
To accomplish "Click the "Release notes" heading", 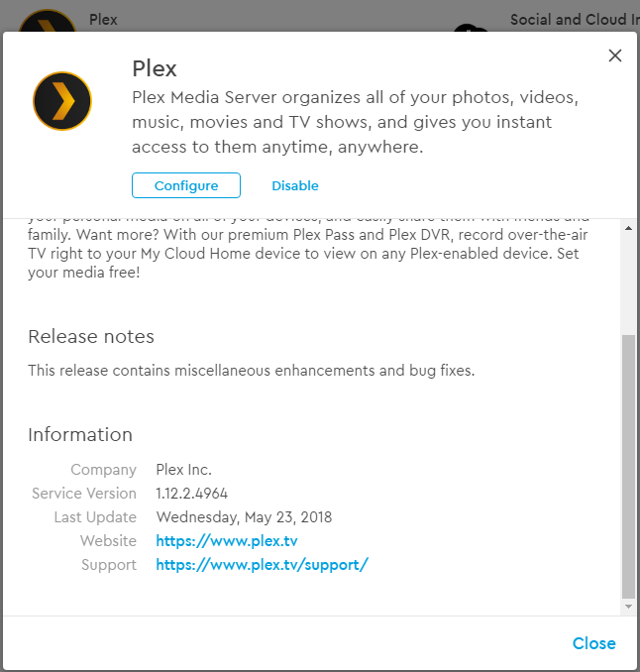I will (x=91, y=336).
